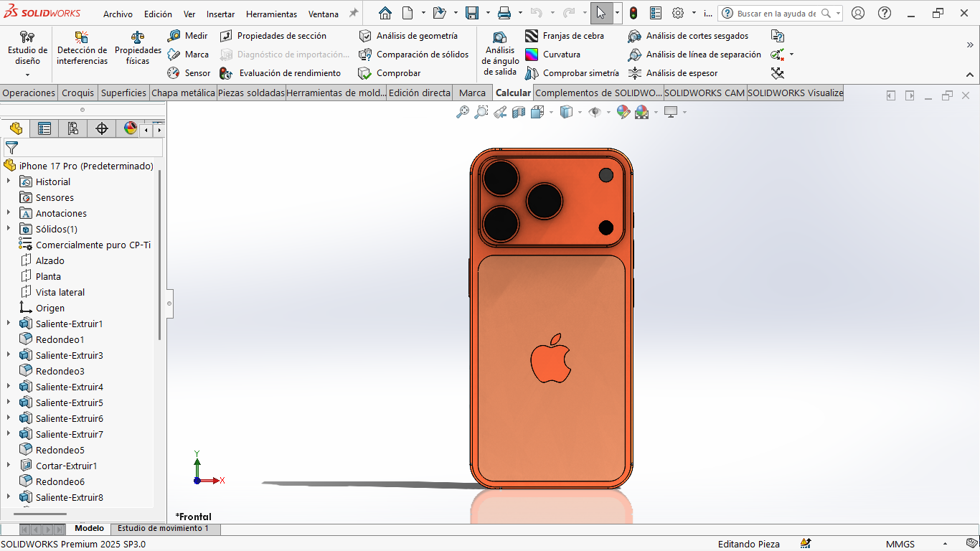Screen dimensions: 980x551
Task: Open Propiedades de sección
Action: coord(273,36)
